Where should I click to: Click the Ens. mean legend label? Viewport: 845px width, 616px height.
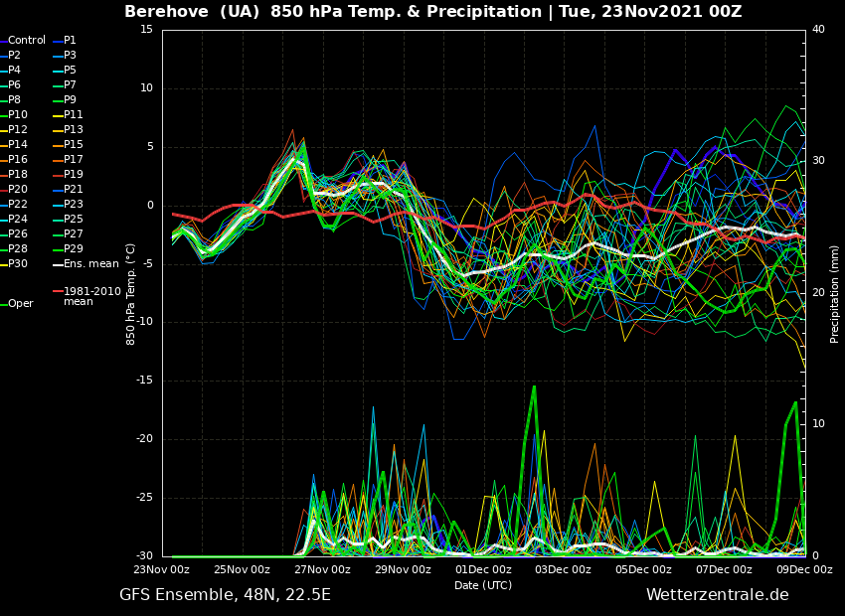pyautogui.click(x=90, y=264)
